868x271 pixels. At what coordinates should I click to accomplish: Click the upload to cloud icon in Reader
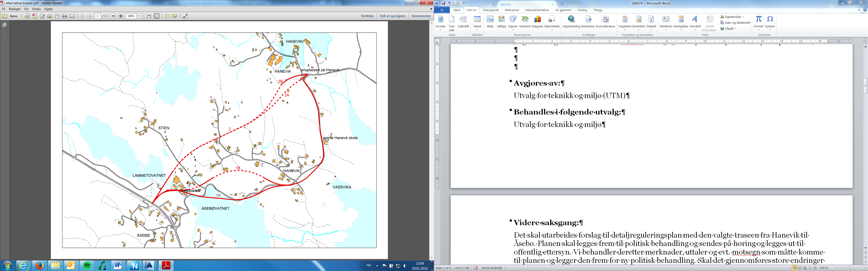[x=50, y=16]
